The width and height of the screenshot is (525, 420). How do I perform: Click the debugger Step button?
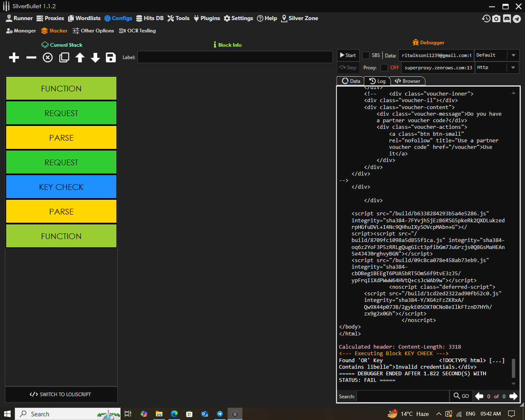pyautogui.click(x=348, y=68)
